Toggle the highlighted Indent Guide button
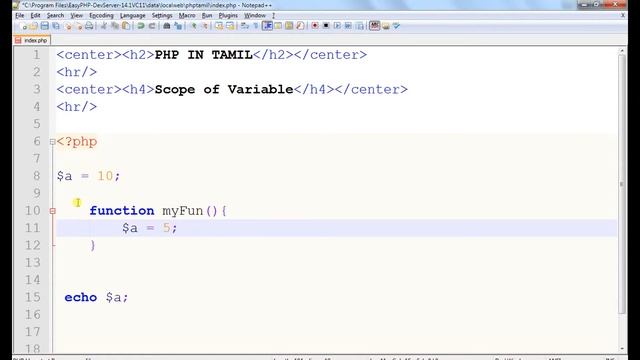Viewport: 640px width, 360px height. (267, 26)
